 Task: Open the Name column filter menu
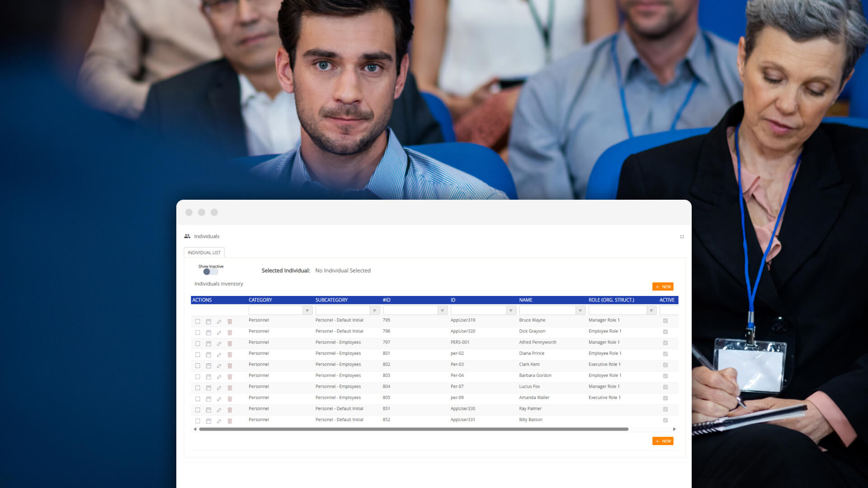pyautogui.click(x=580, y=310)
